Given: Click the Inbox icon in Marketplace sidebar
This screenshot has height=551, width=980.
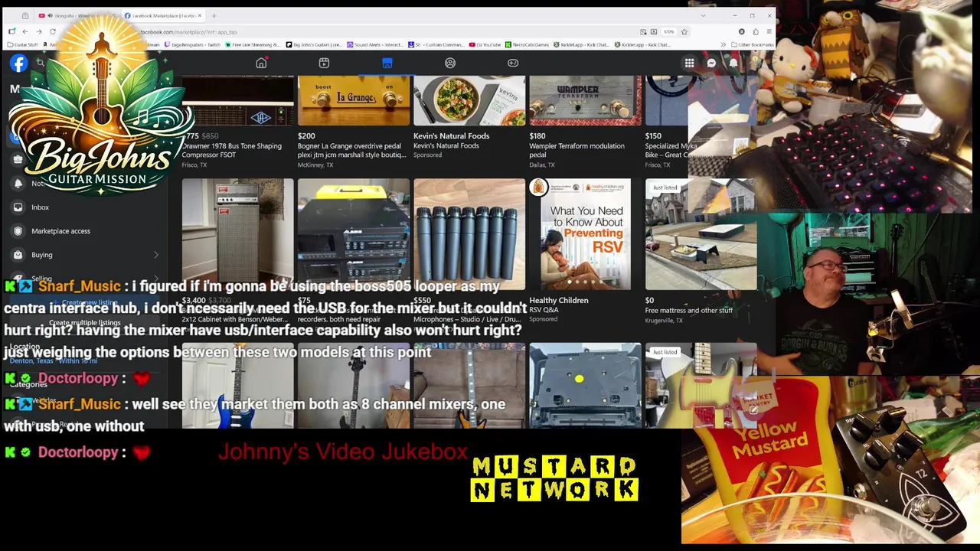Looking at the screenshot, I should point(18,207).
